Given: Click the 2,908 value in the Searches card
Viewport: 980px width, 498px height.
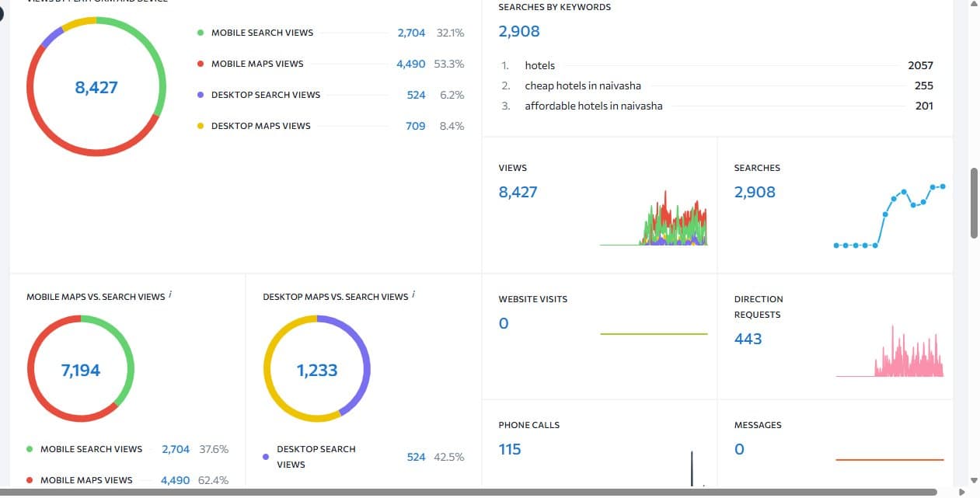Looking at the screenshot, I should point(755,192).
